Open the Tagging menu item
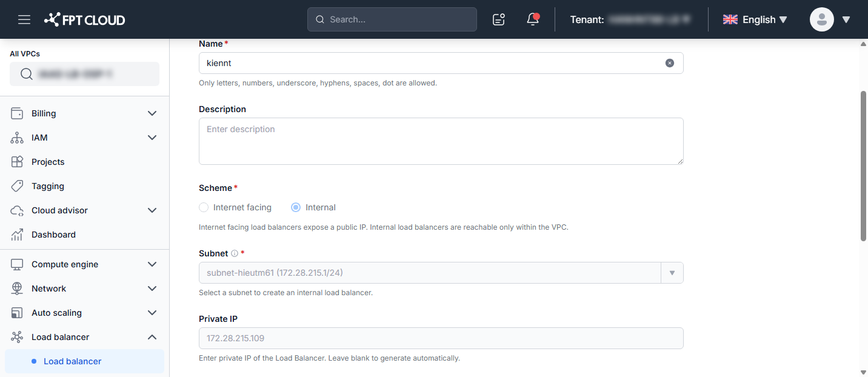Screen dimensions: 868x377 click(x=84, y=186)
